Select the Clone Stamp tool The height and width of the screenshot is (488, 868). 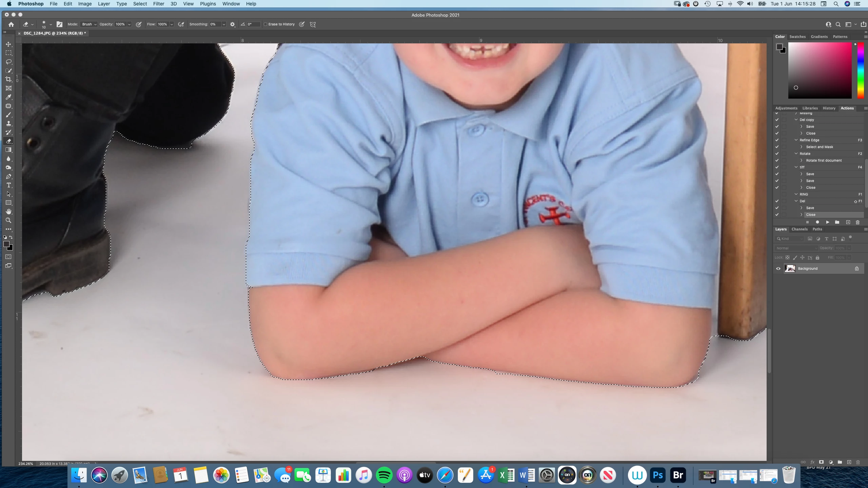pos(9,123)
